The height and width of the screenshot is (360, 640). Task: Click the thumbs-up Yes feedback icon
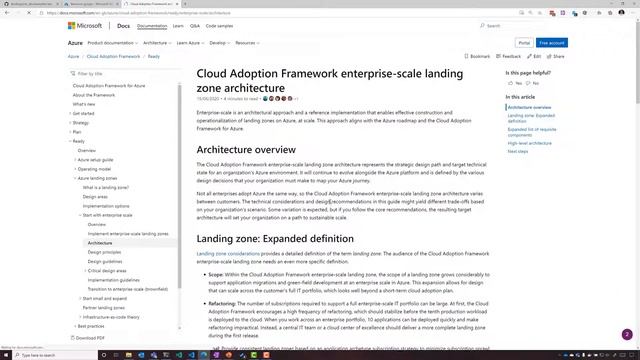(511, 83)
